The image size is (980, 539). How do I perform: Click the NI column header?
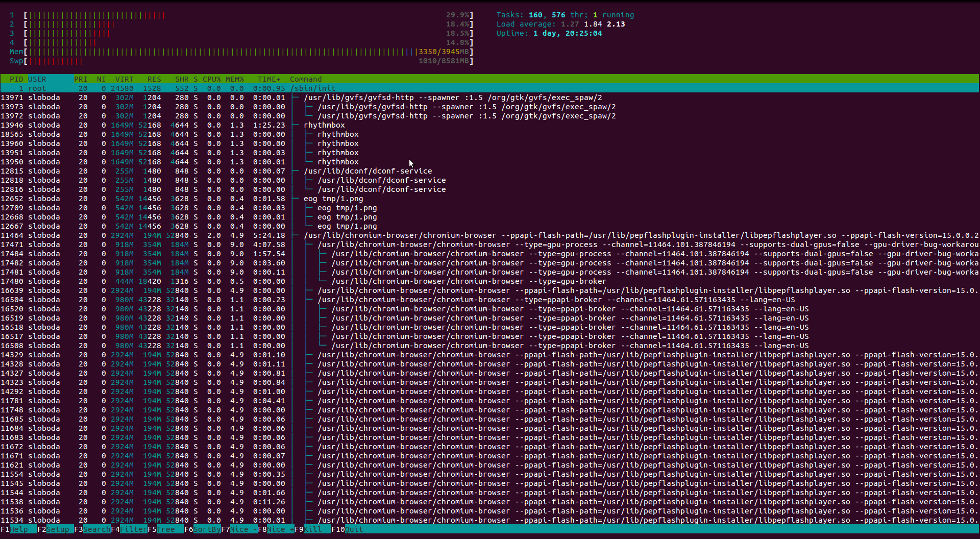click(x=101, y=79)
